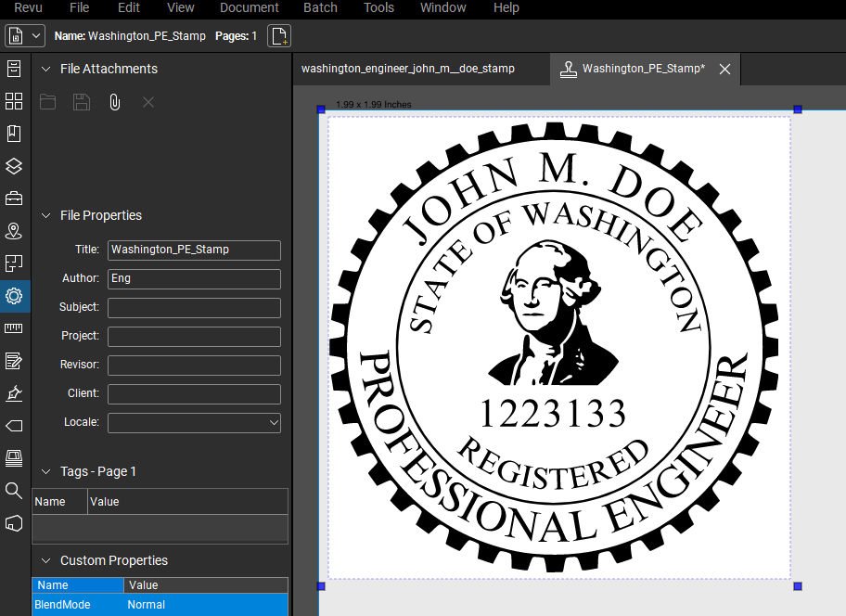Open the Layers panel
This screenshot has width=846, height=616.
point(14,166)
